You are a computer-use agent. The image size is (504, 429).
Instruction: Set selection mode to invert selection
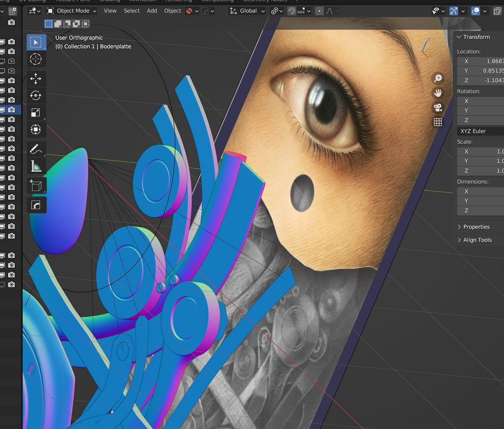pos(76,24)
